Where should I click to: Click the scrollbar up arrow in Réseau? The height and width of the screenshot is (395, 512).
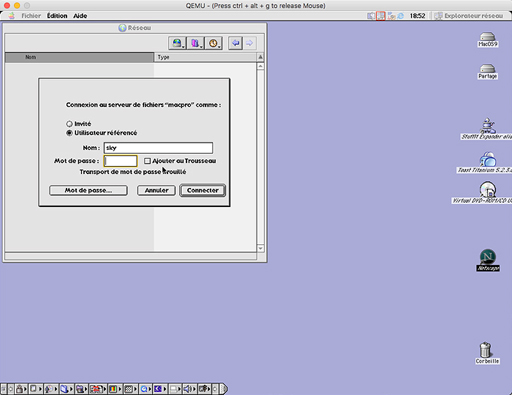tap(260, 66)
